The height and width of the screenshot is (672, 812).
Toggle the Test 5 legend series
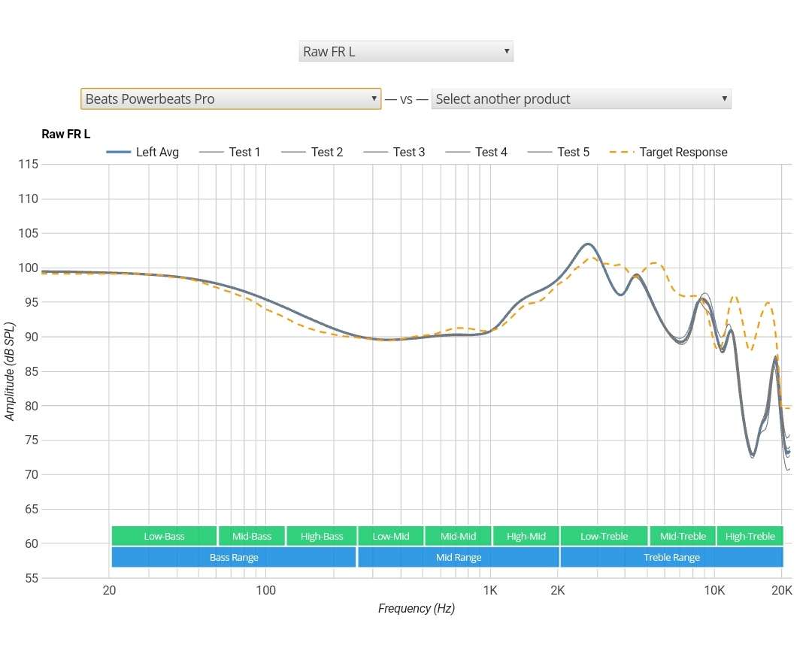(558, 152)
